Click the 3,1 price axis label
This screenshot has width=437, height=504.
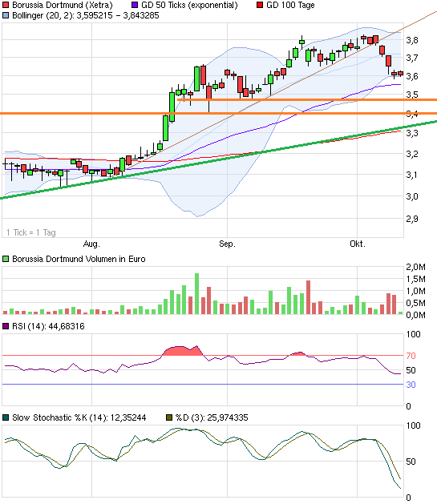point(412,175)
